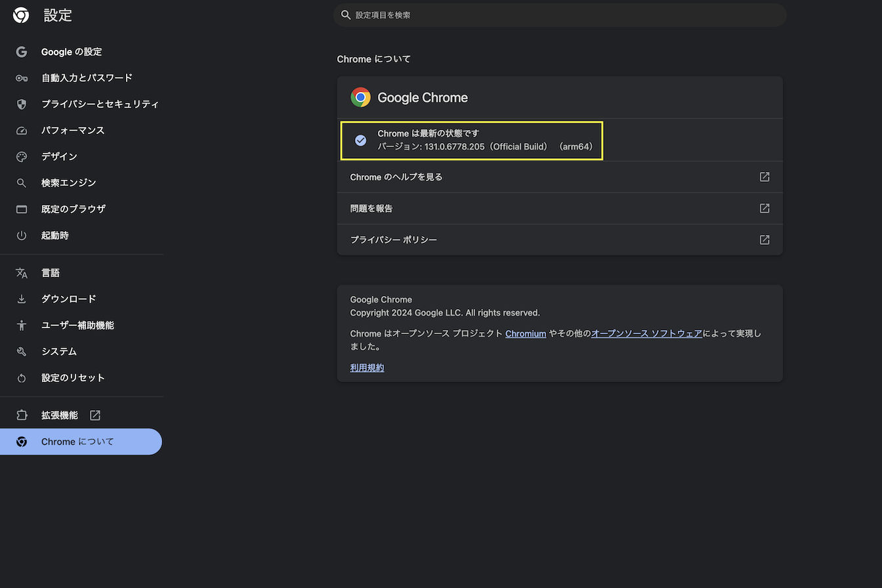Open ユーザー補助機能 settings page
Image resolution: width=882 pixels, height=588 pixels.
coord(77,325)
